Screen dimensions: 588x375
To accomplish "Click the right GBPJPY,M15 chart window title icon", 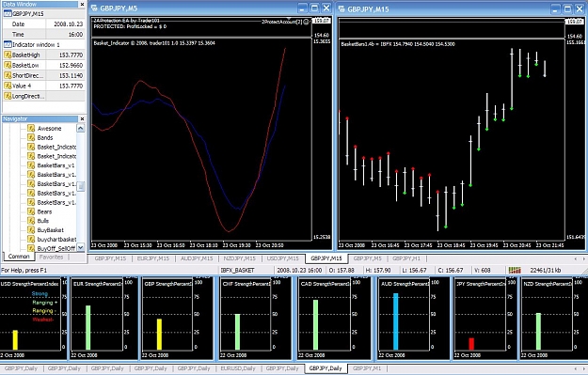I will coord(342,9).
